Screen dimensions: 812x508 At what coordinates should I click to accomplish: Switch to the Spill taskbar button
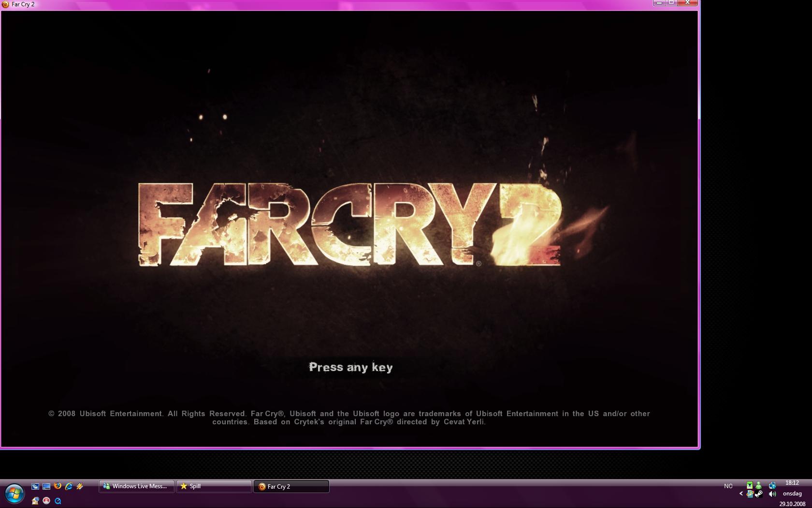pos(214,486)
